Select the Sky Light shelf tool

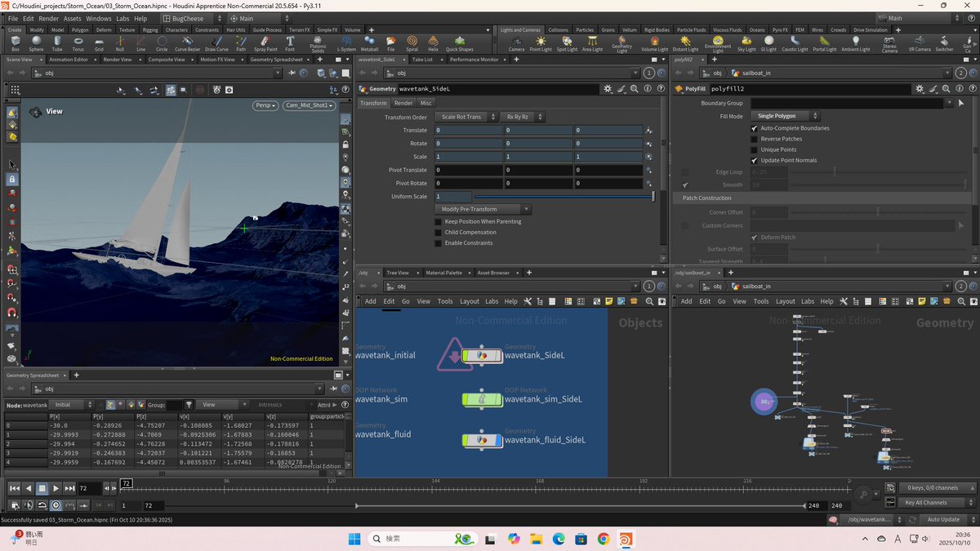pos(746,42)
